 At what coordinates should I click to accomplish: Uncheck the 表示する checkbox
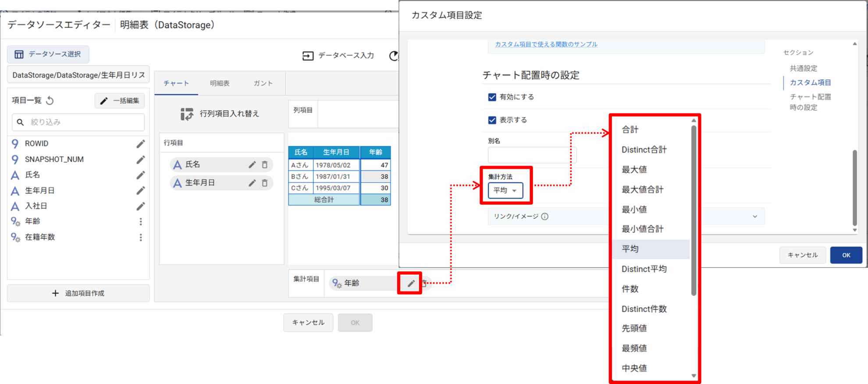tap(492, 120)
